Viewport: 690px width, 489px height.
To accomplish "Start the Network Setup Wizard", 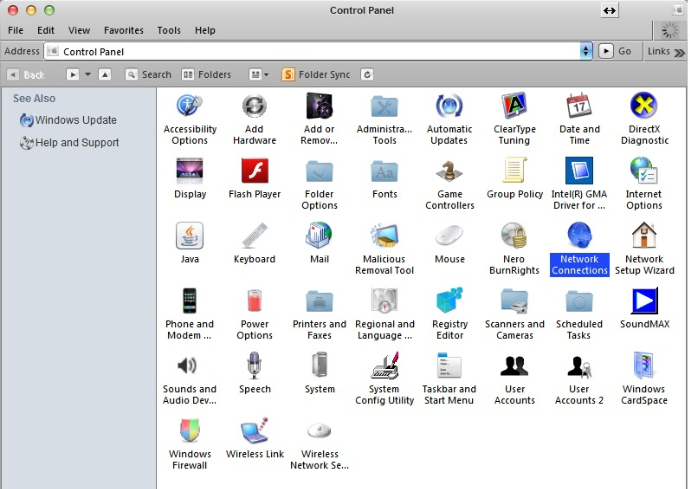I will 644,249.
